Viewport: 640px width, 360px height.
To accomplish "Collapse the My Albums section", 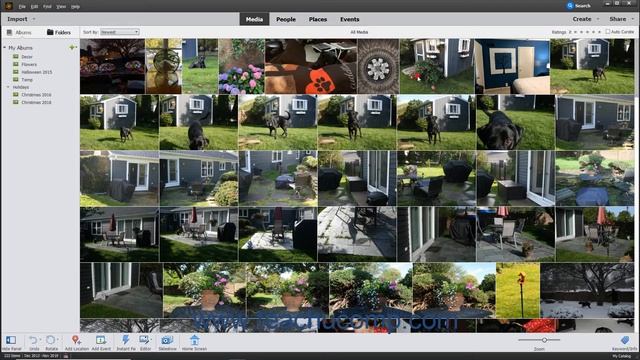I will coord(4,48).
